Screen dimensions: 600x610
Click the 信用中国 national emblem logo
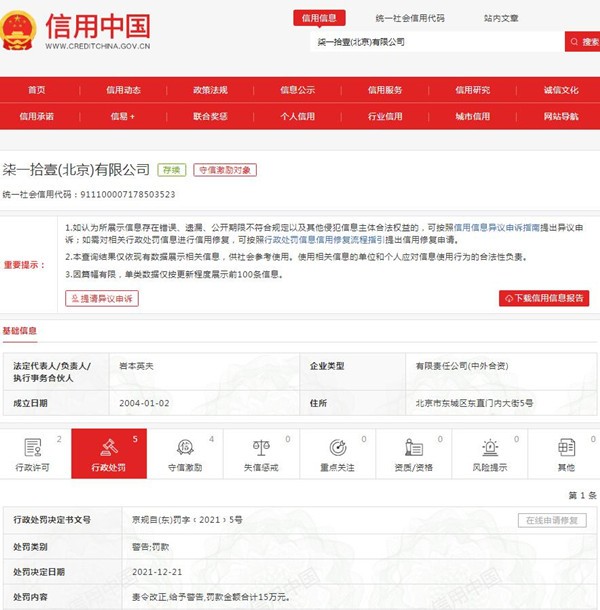pyautogui.click(x=18, y=31)
